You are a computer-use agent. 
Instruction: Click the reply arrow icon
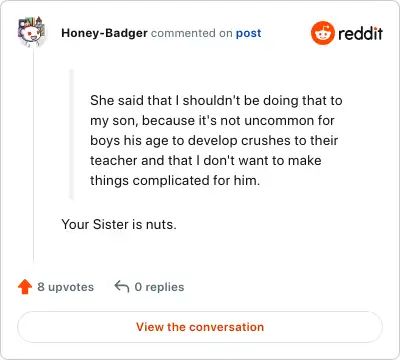click(x=122, y=286)
